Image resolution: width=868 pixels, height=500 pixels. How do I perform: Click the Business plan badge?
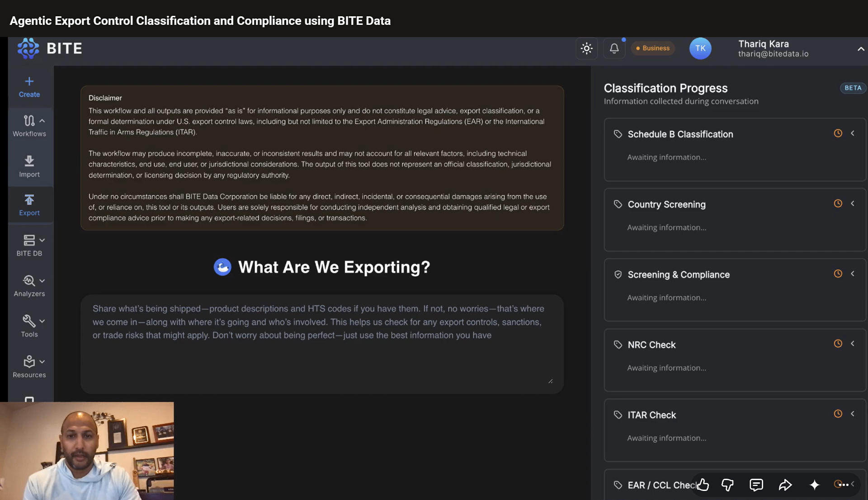point(653,48)
